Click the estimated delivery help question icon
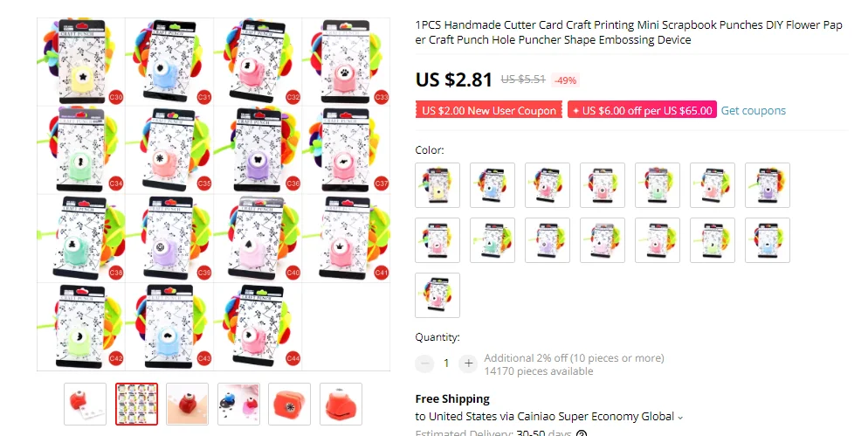868x436 pixels. (582, 433)
